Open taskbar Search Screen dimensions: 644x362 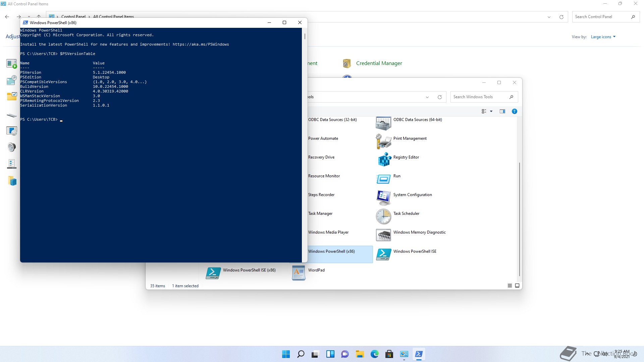[x=301, y=354]
